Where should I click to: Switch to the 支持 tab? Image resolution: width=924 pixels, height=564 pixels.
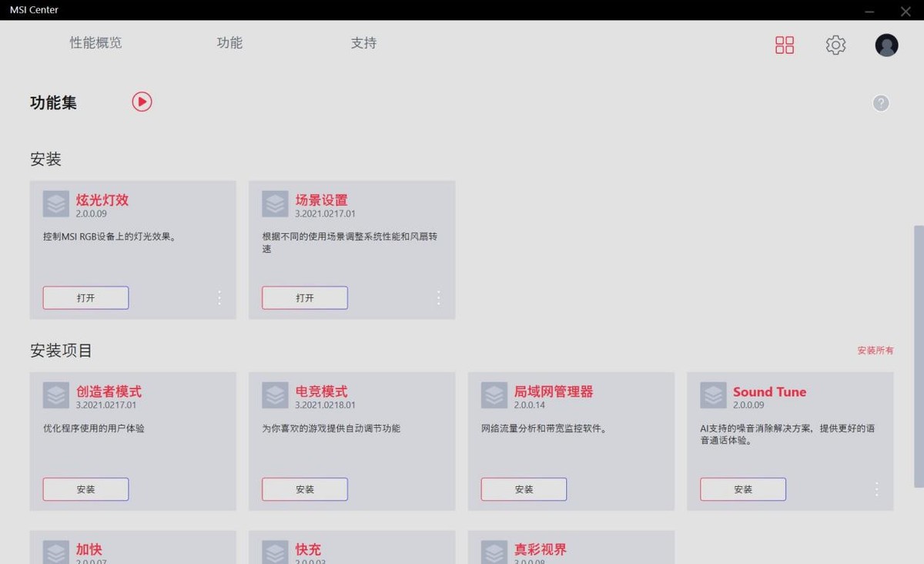point(363,43)
